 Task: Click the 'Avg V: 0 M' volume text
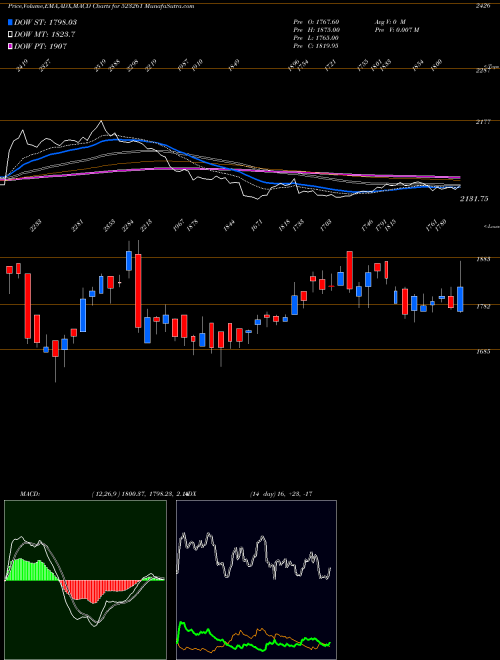389,22
